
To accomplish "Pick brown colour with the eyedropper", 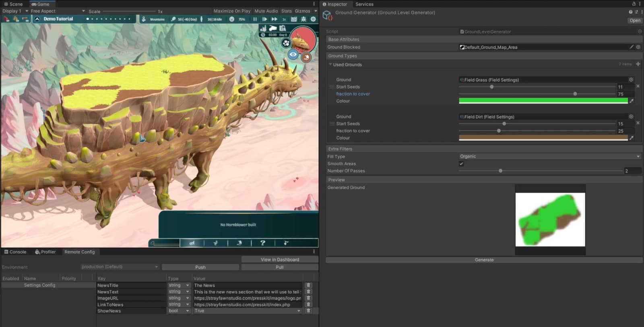I will tap(632, 138).
